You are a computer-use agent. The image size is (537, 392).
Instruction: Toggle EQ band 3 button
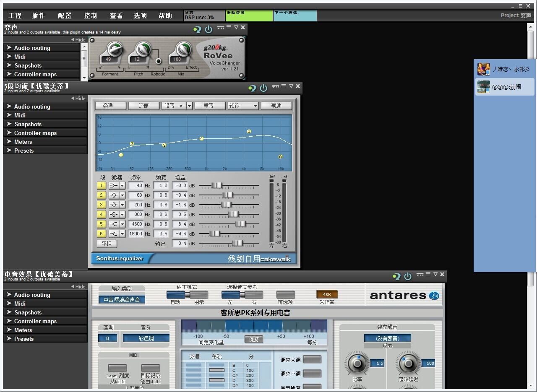tap(101, 205)
